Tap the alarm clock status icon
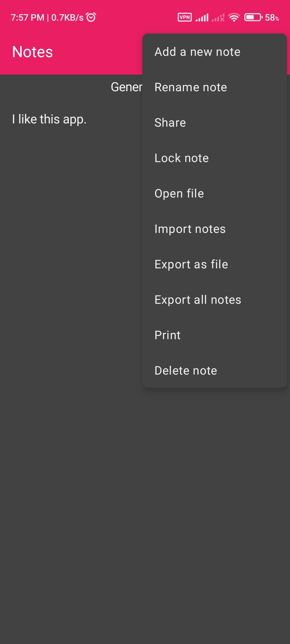290x644 pixels. [91, 17]
